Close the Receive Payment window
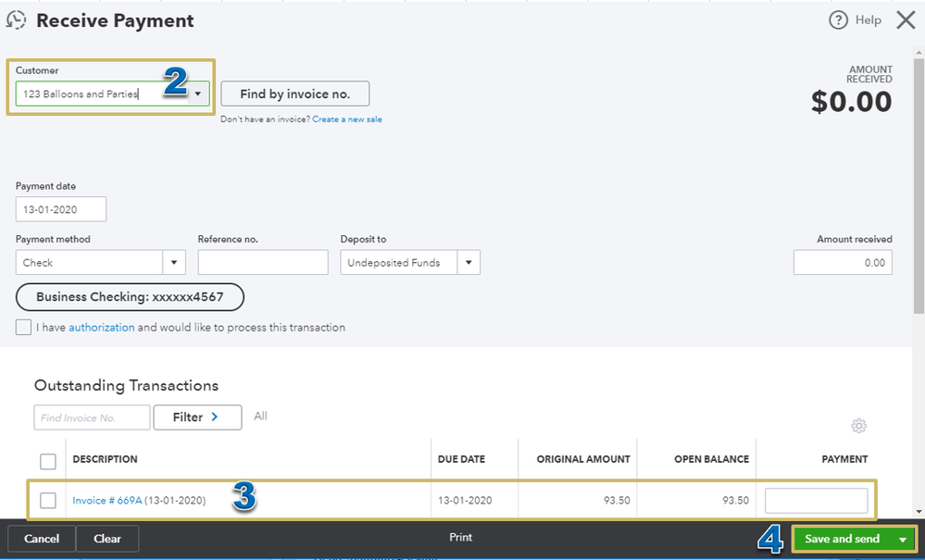 click(x=906, y=20)
